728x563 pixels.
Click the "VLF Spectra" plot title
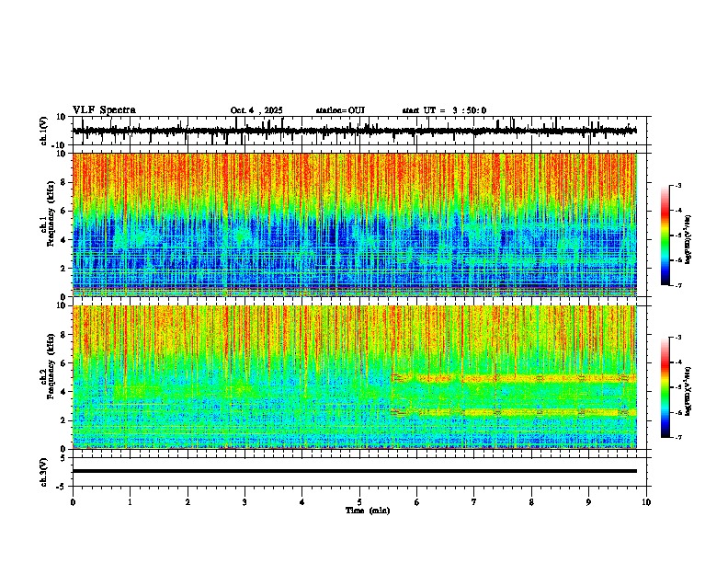(x=104, y=109)
